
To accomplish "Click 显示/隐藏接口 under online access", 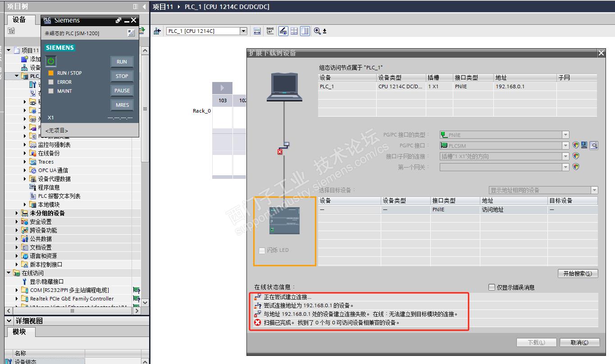I will pyautogui.click(x=47, y=282).
